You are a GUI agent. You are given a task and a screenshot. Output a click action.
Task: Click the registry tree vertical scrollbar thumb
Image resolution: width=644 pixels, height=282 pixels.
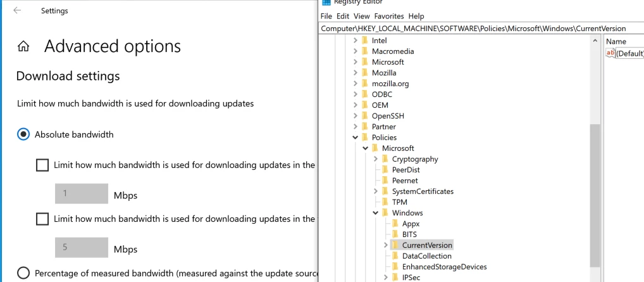pyautogui.click(x=595, y=196)
